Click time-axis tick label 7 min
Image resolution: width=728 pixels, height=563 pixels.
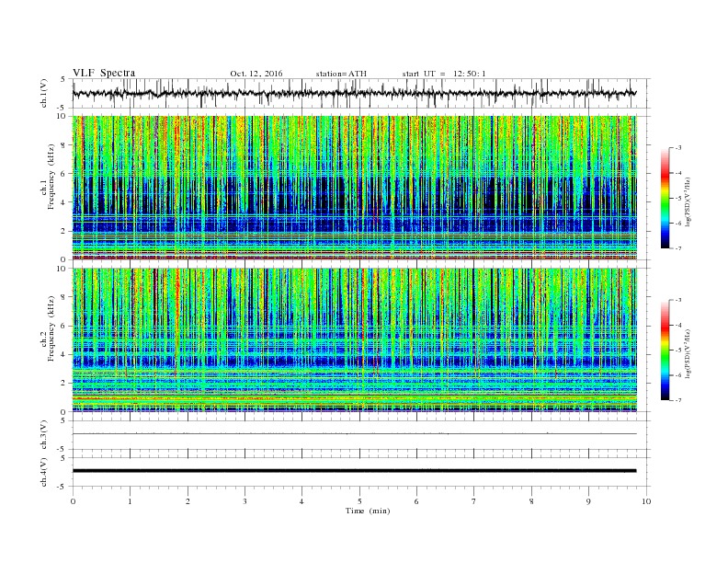(x=474, y=501)
